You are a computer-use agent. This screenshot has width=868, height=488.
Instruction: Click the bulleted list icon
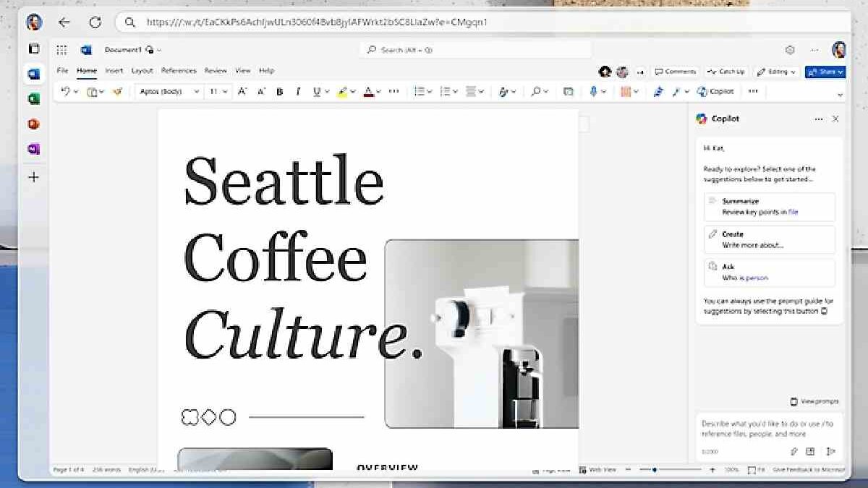(x=419, y=92)
